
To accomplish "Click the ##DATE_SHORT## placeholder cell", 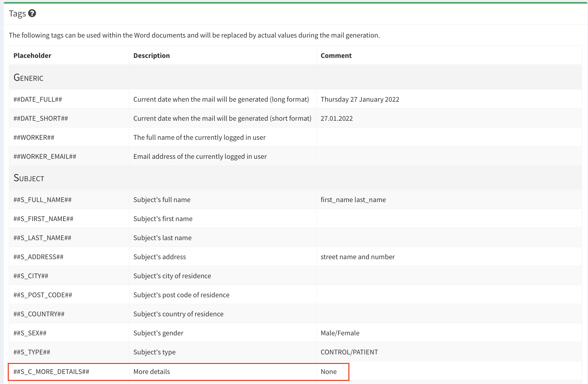I will [41, 118].
